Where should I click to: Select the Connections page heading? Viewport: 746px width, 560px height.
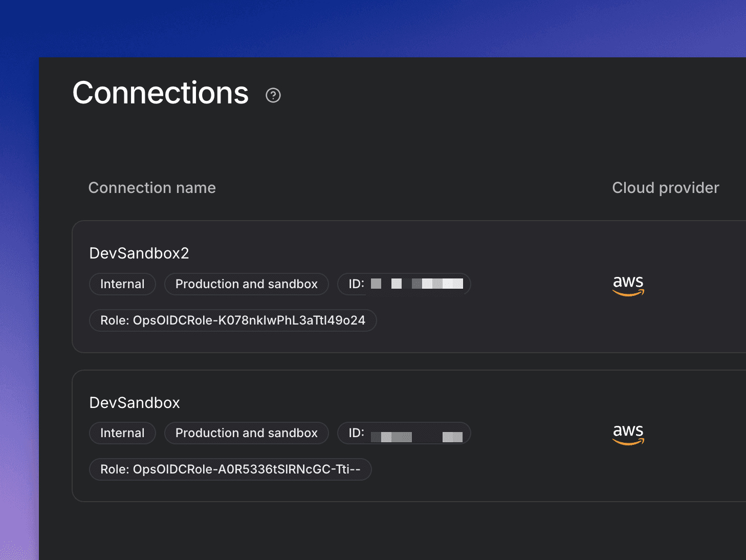[x=161, y=93]
